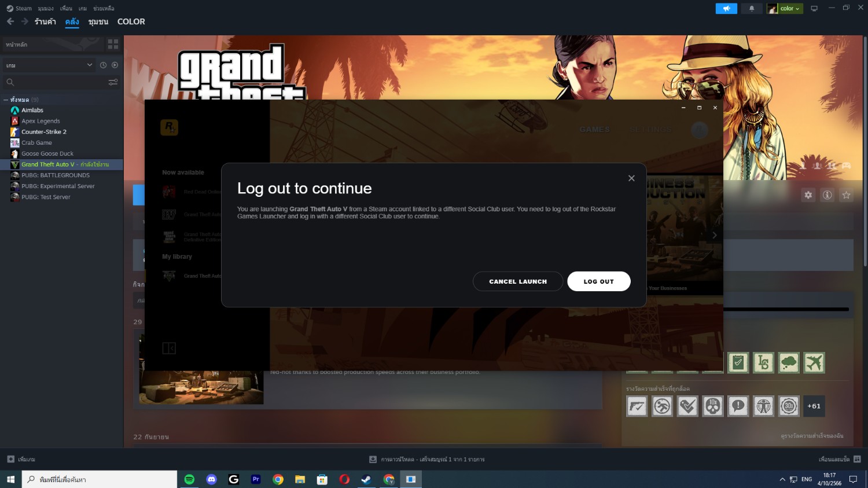Viewport: 868px width, 488px height.
Task: Open the downloads status in Steam footer
Action: coord(427,459)
